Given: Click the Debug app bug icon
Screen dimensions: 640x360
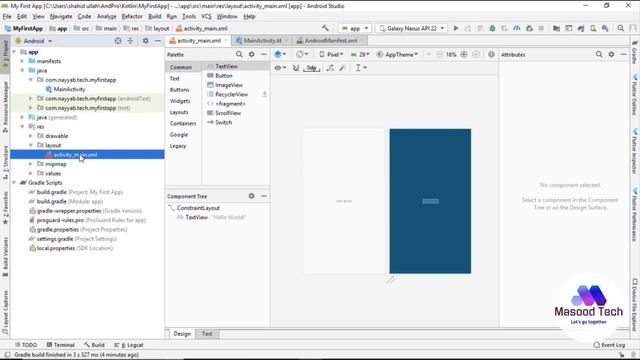Looking at the screenshot, I should [x=492, y=28].
